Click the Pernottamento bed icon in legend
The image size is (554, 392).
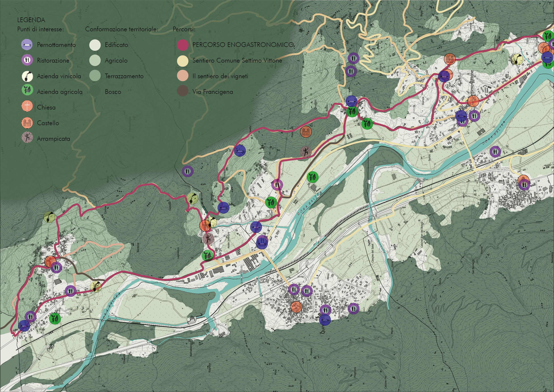click(x=27, y=45)
